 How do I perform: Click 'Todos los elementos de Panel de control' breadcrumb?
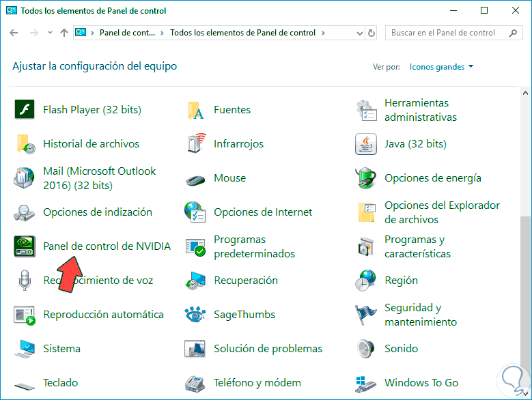click(242, 33)
